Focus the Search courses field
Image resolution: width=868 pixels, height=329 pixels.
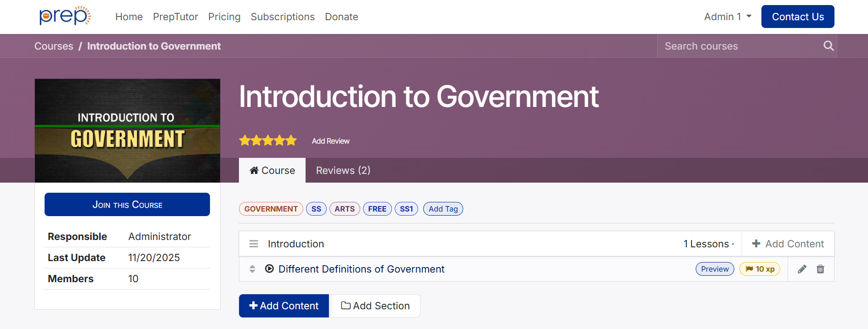pos(740,46)
